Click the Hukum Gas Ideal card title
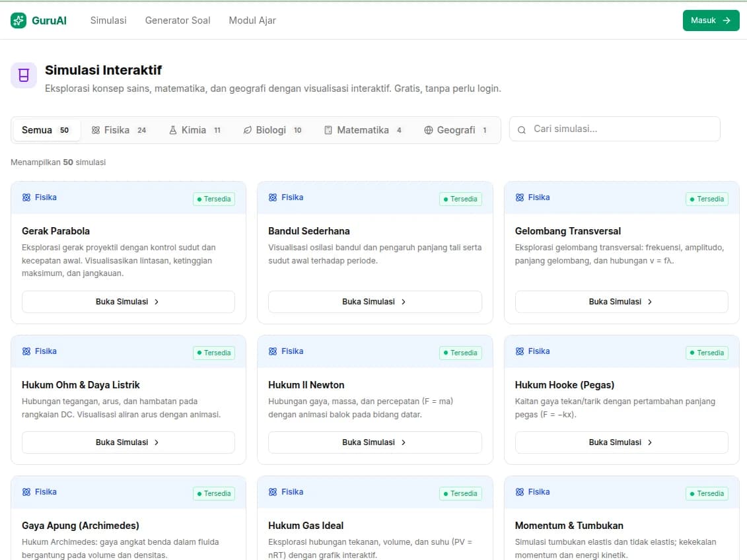The image size is (747, 560). coord(306,526)
